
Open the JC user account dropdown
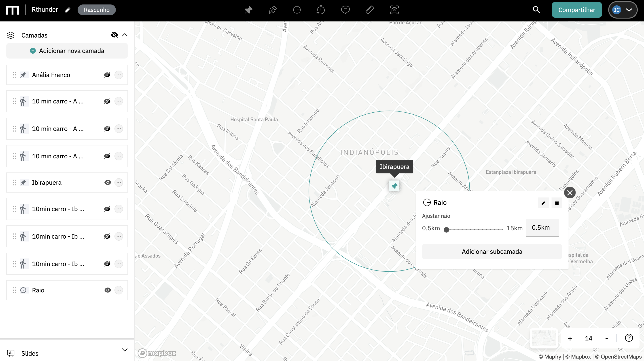pos(623,10)
